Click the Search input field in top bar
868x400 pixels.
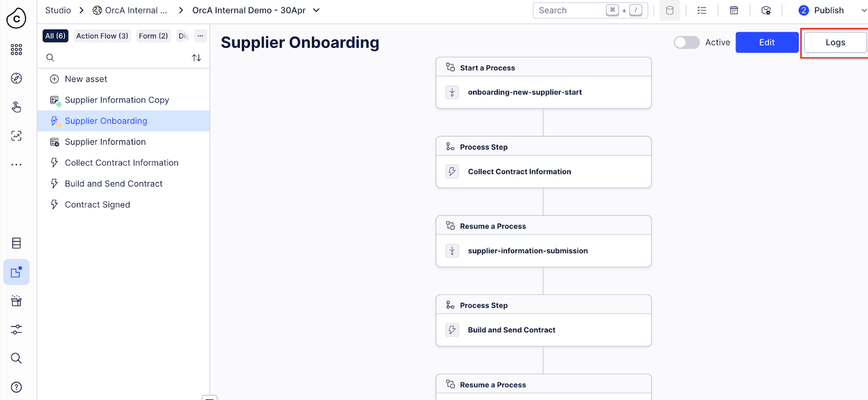point(570,10)
